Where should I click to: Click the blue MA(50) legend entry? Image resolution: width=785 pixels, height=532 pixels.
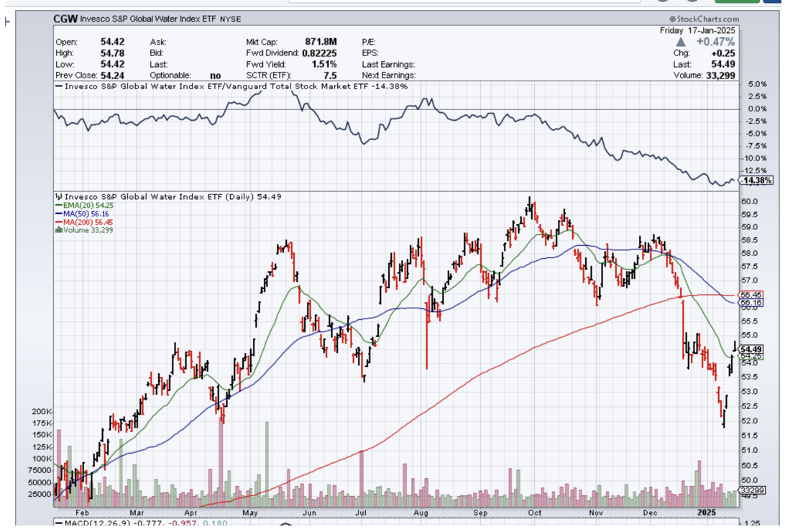(x=83, y=214)
